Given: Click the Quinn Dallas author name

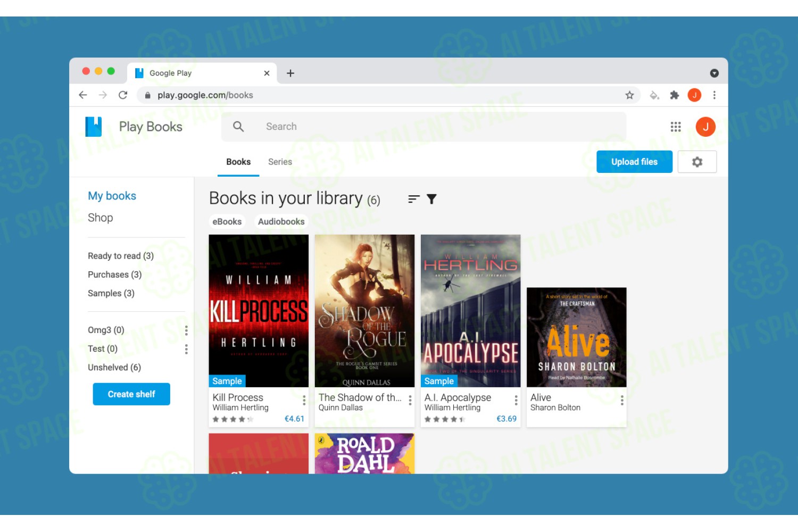Looking at the screenshot, I should [340, 408].
